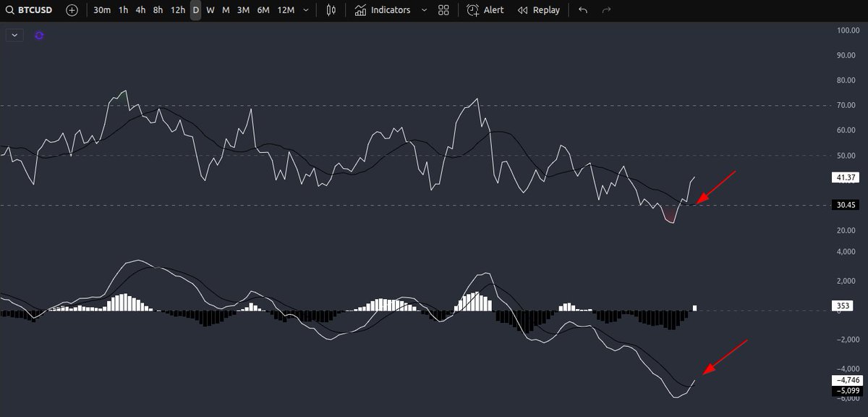868x417 pixels.
Task: Select the 12h timeframe
Action: pyautogui.click(x=177, y=10)
